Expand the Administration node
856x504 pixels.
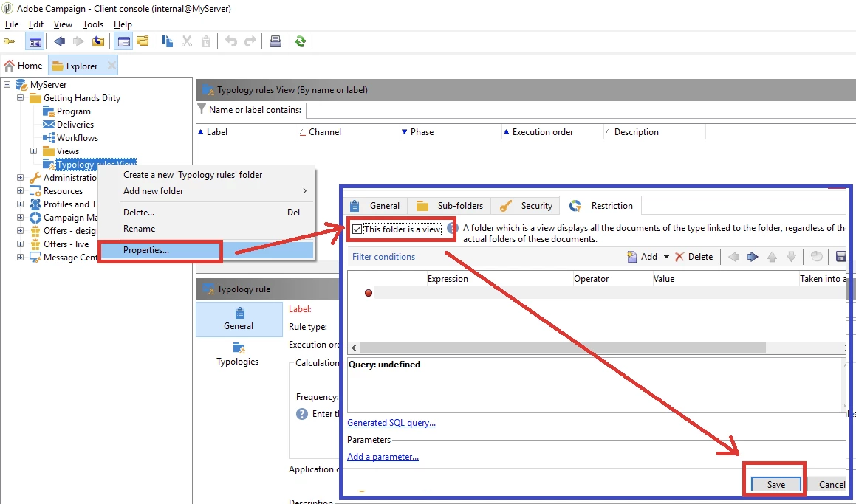tap(20, 178)
